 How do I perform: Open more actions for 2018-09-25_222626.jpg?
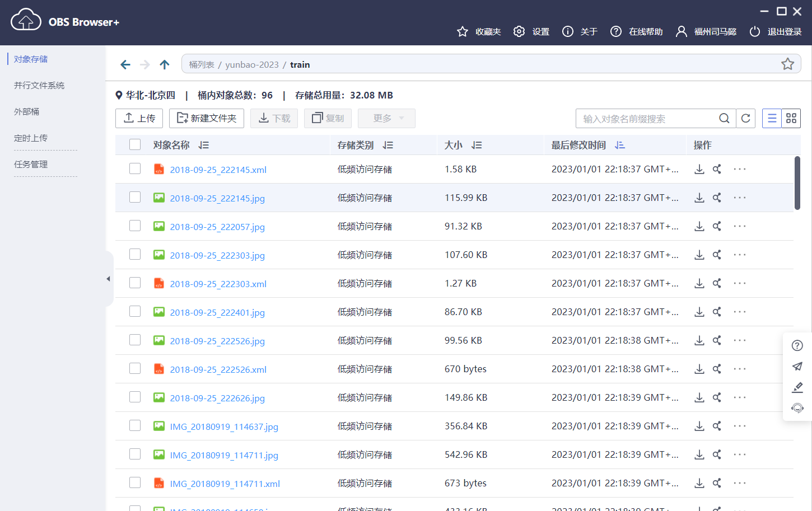click(739, 397)
